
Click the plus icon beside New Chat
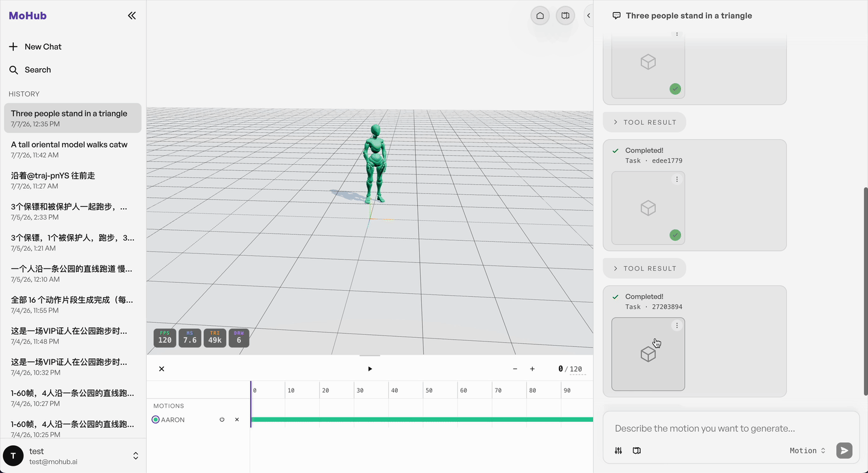click(13, 46)
